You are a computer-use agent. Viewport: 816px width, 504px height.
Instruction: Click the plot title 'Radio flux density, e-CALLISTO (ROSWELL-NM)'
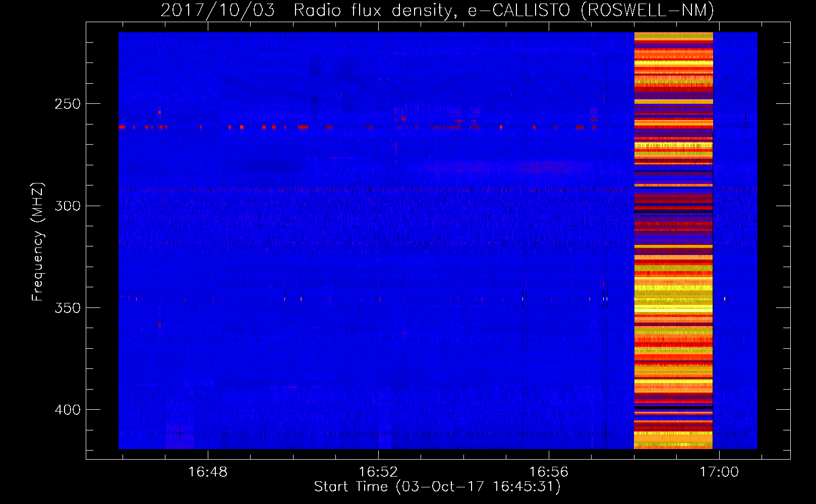504,10
